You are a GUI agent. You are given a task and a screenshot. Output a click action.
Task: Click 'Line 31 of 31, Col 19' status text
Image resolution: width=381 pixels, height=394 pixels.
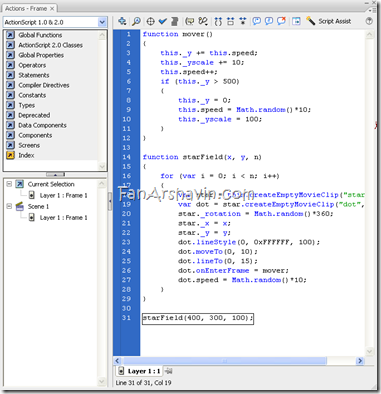pyautogui.click(x=143, y=383)
